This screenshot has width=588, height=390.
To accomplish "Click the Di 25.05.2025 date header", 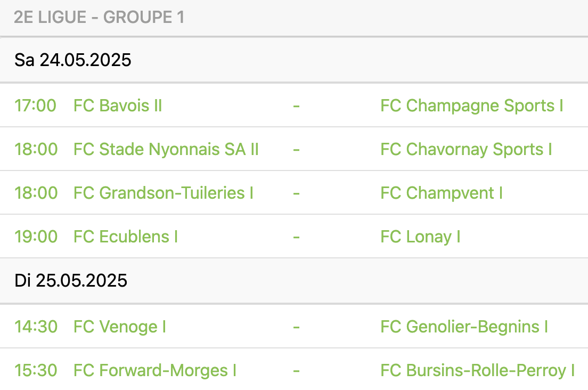I will pyautogui.click(x=71, y=281).
